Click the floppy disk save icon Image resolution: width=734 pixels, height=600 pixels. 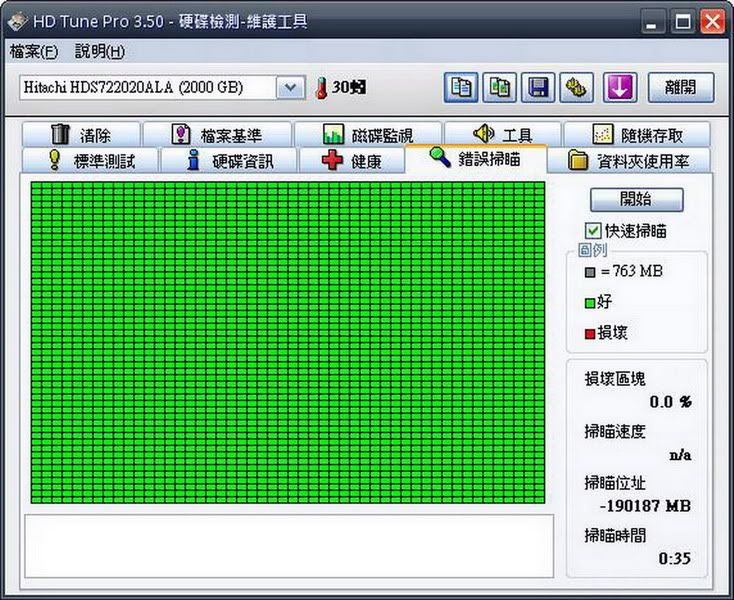point(539,87)
